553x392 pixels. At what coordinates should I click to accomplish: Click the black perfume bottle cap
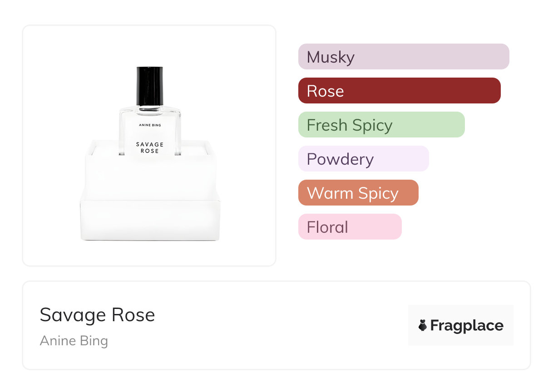[149, 85]
